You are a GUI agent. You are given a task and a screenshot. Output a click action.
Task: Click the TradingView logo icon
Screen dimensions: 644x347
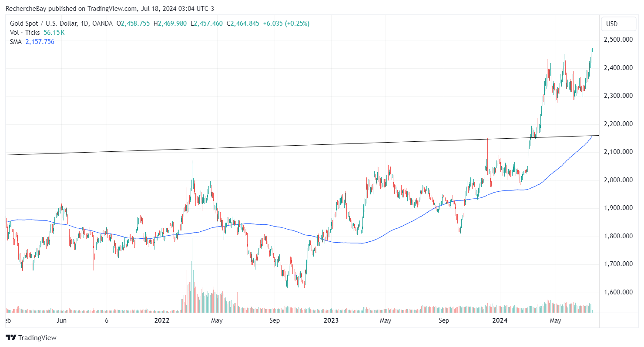[x=11, y=337]
